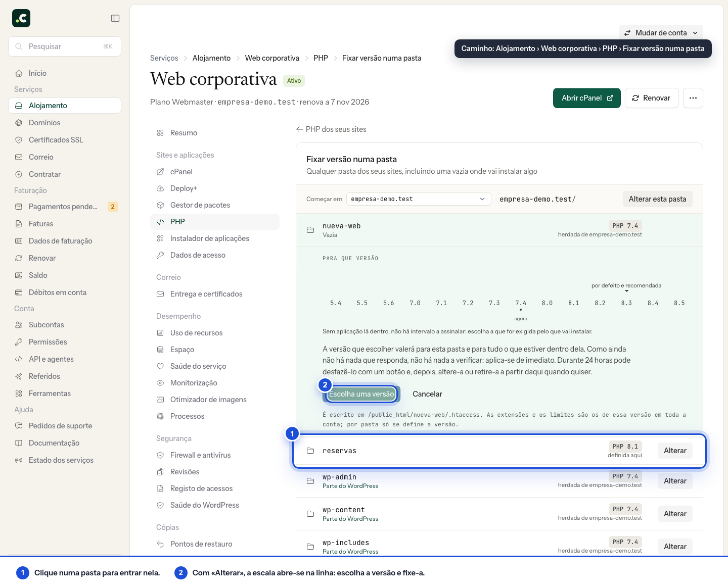Click the Certificados SSL shield icon
Screen dimensions: 728x588
pyautogui.click(x=19, y=140)
